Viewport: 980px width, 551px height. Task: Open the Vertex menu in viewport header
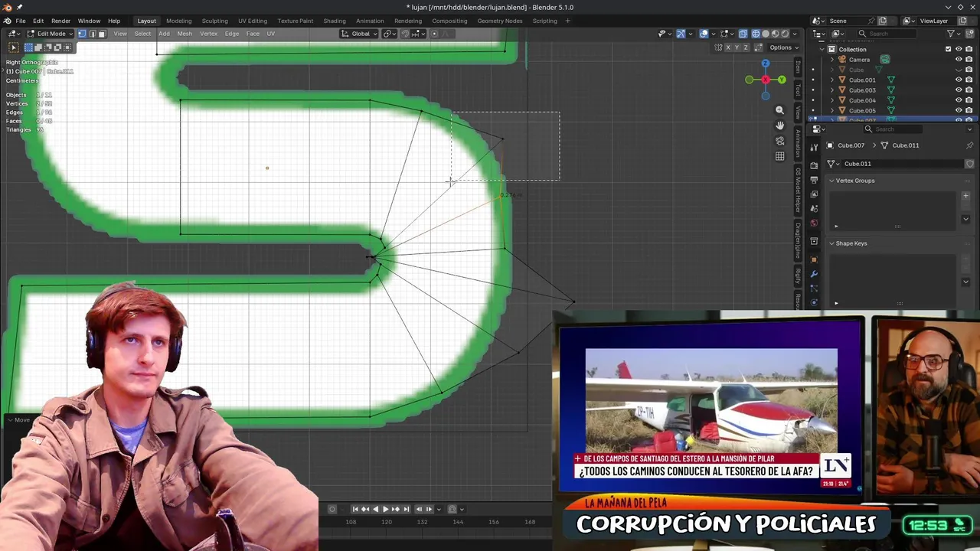click(x=208, y=34)
